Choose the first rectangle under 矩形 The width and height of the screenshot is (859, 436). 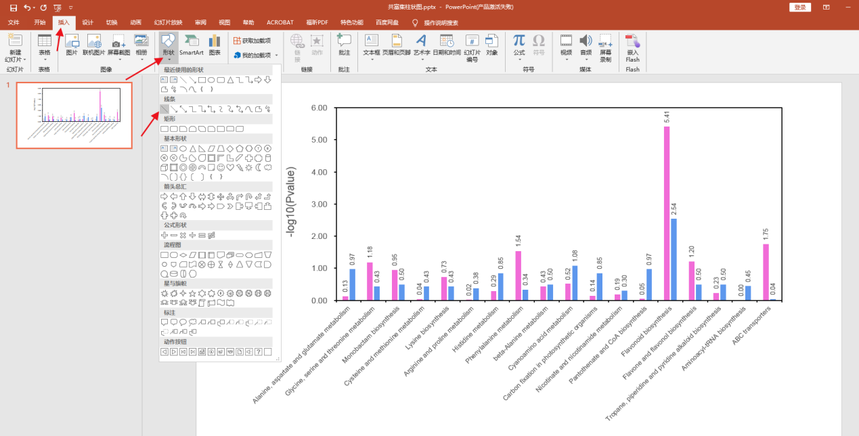[x=164, y=129]
